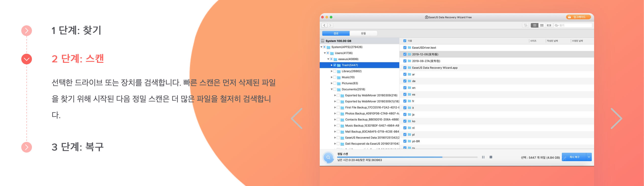Click the pt-BR folder icon
Viewport: 644px width, 186px height.
[409, 141]
